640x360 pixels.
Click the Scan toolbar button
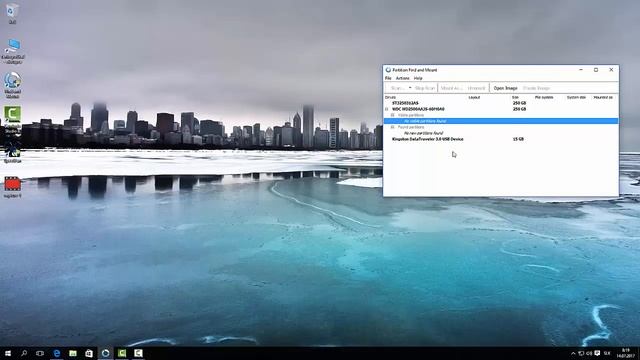click(x=397, y=88)
